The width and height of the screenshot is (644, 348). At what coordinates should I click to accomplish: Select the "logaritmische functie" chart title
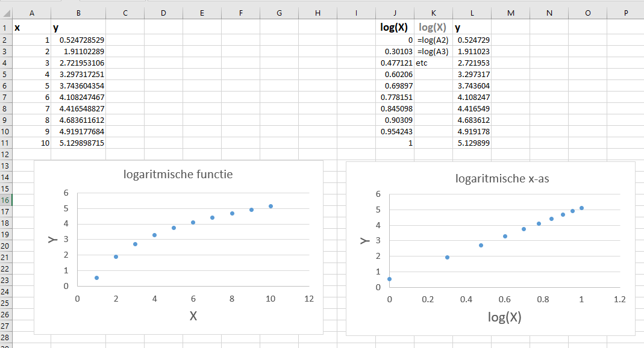[x=178, y=175]
